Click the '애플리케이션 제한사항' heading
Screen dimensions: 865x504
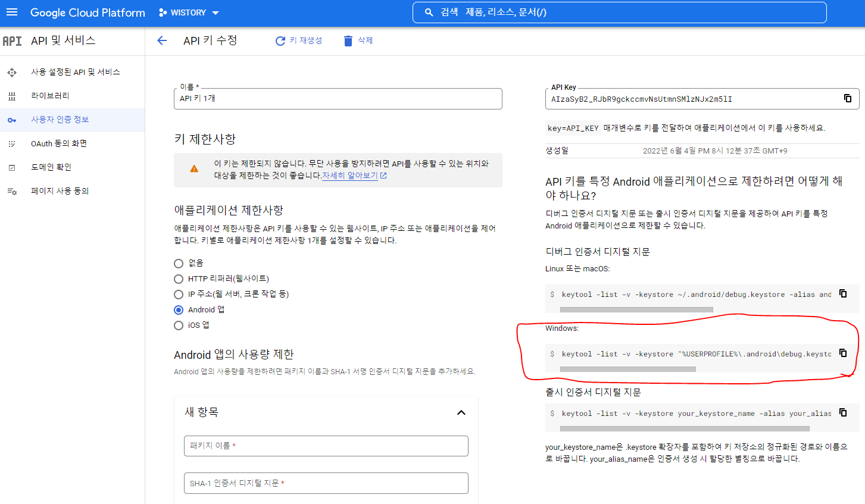point(229,210)
